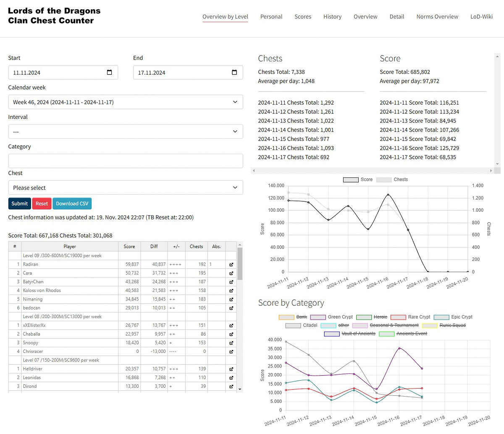
Task: Open external link icon for Snoopy
Action: coord(231,343)
